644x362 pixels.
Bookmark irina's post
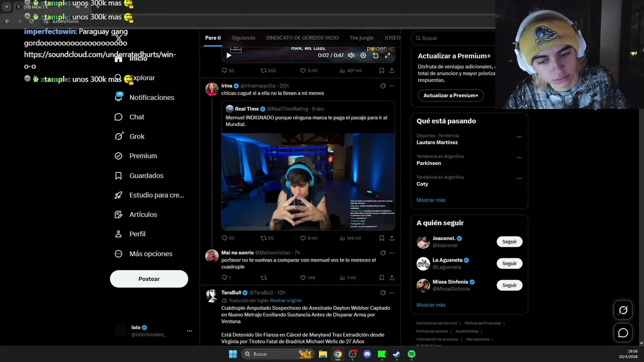[382, 238]
